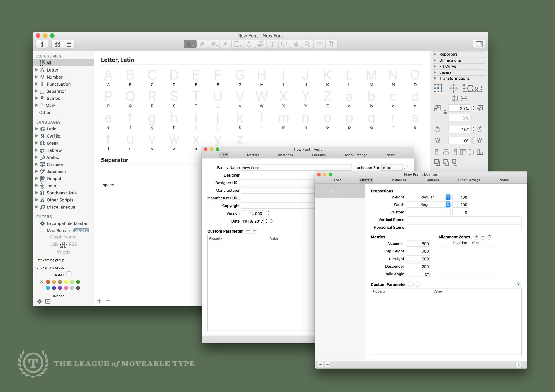Viewport: 555px width, 392px height.
Task: Click the Family Name field
Action: [296, 168]
